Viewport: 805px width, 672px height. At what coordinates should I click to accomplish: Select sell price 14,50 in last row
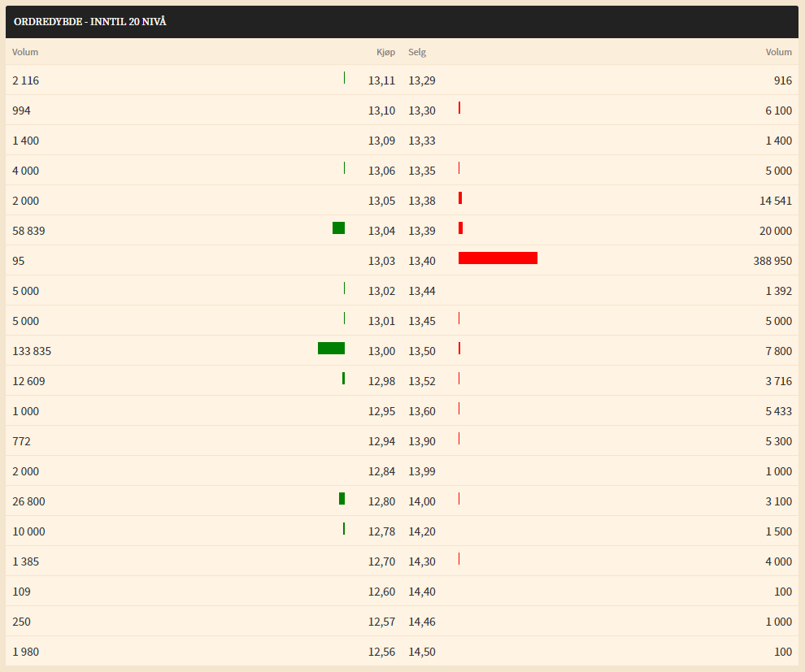click(422, 652)
